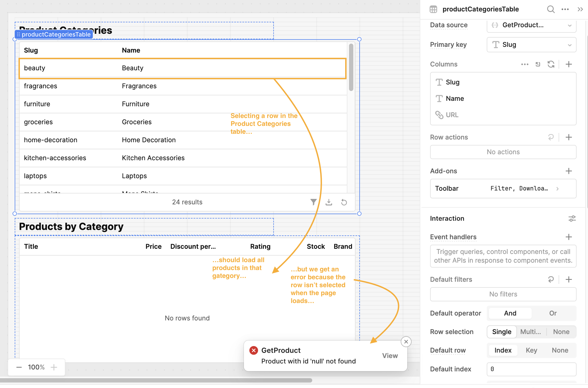Set Default row to None
The image size is (588, 388).
[x=560, y=350]
